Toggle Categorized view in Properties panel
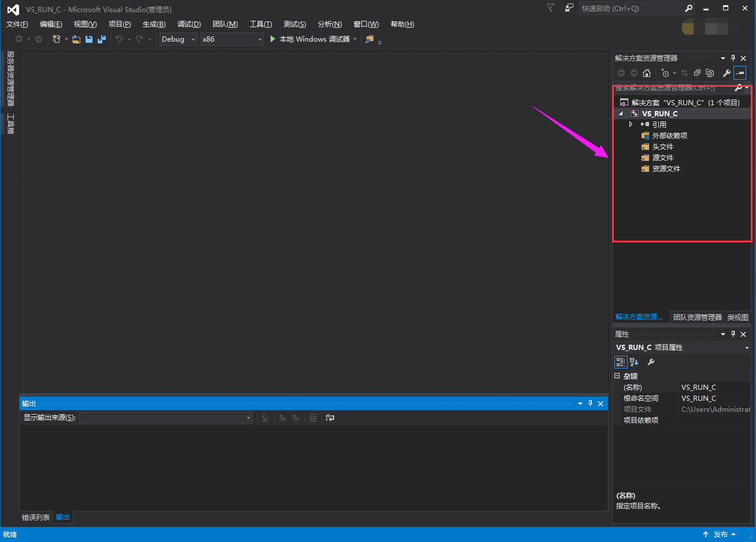756x542 pixels. click(x=621, y=362)
